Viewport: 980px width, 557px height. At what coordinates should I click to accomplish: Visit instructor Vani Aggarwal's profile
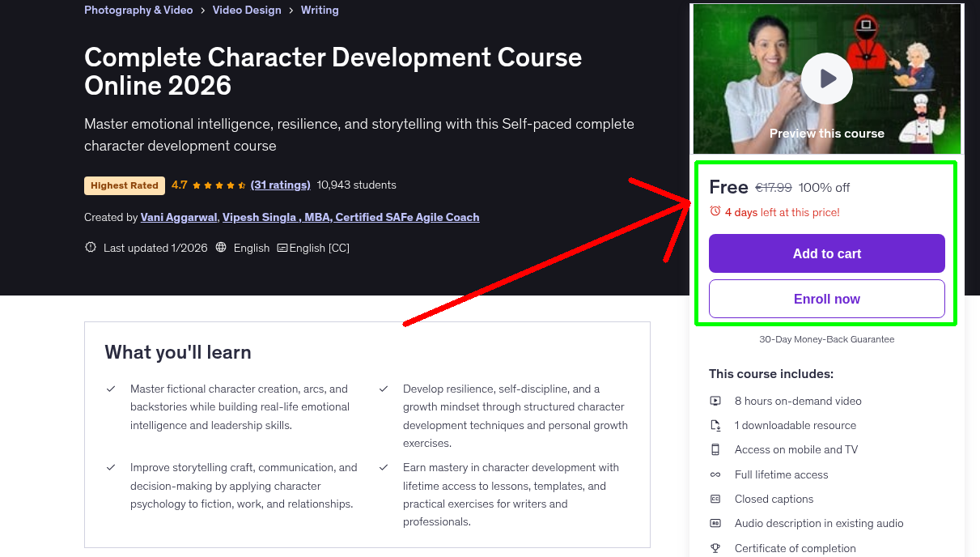178,217
